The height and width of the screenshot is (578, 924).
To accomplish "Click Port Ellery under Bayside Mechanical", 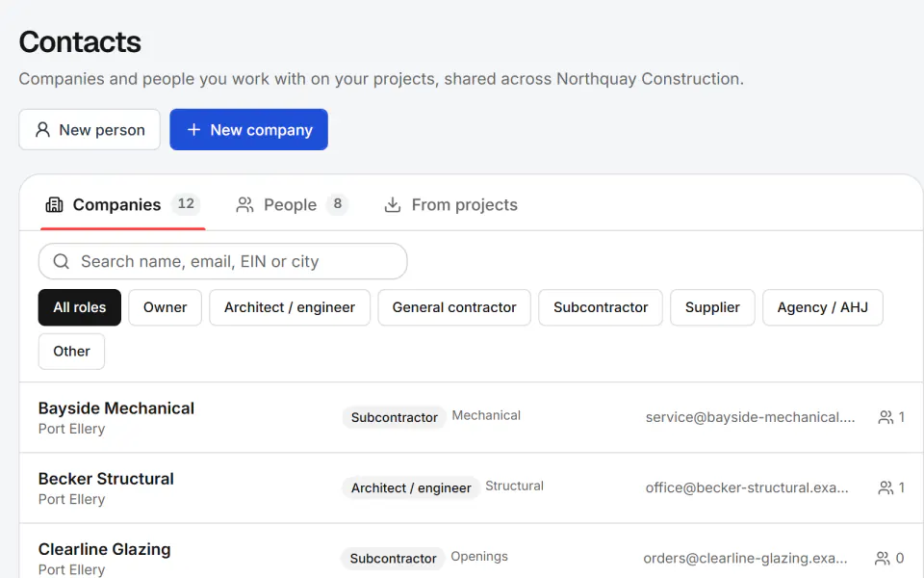I will pyautogui.click(x=72, y=429).
